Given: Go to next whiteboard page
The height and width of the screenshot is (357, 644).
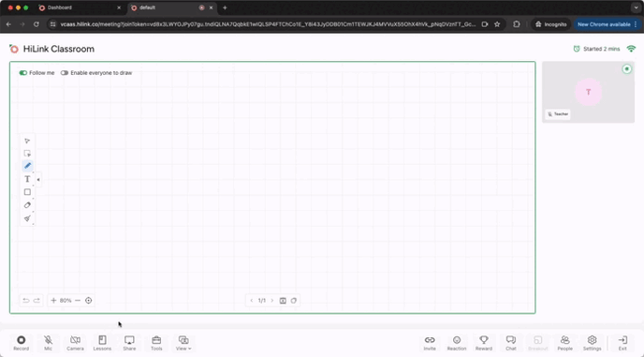Looking at the screenshot, I should (271, 301).
